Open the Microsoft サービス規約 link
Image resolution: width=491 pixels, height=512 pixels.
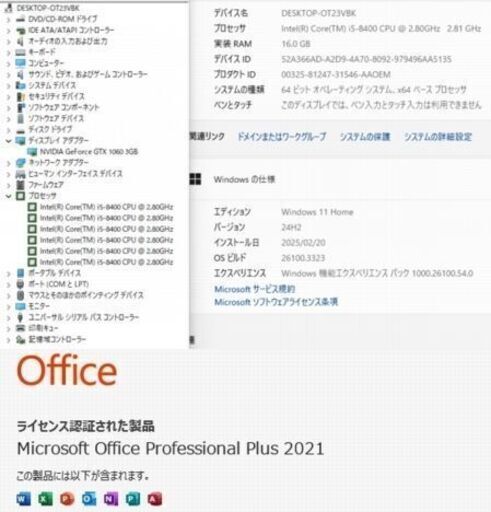255,289
